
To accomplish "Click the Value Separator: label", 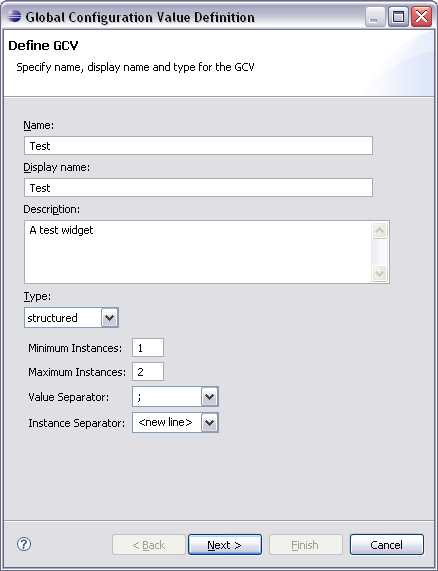I will [68, 397].
